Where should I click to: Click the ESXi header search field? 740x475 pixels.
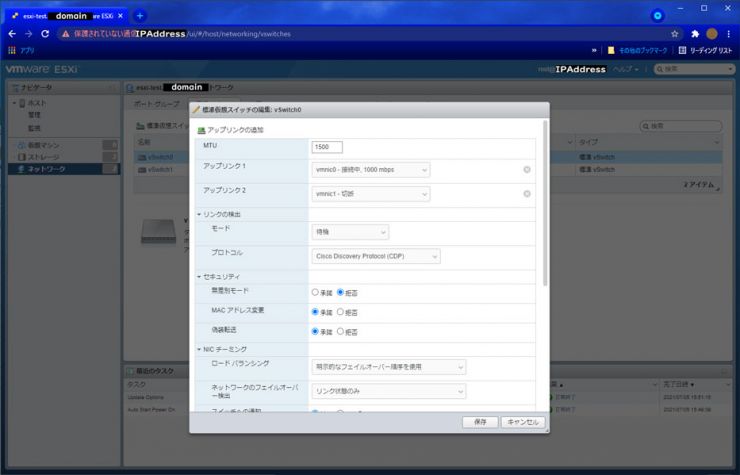[x=694, y=69]
